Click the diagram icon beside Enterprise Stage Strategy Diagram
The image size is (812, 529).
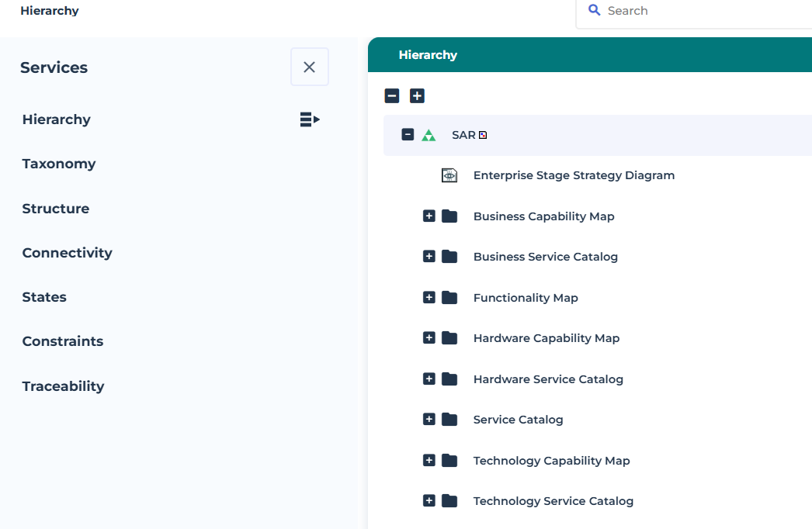coord(449,175)
